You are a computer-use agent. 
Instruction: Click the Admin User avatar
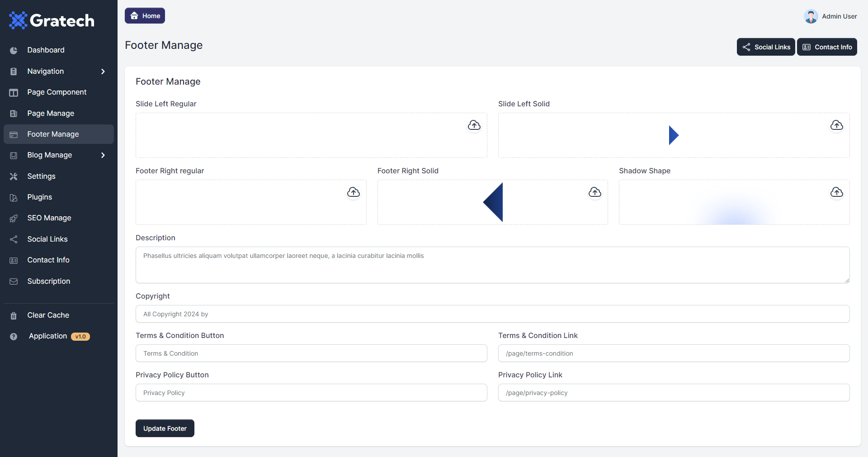[x=811, y=16]
